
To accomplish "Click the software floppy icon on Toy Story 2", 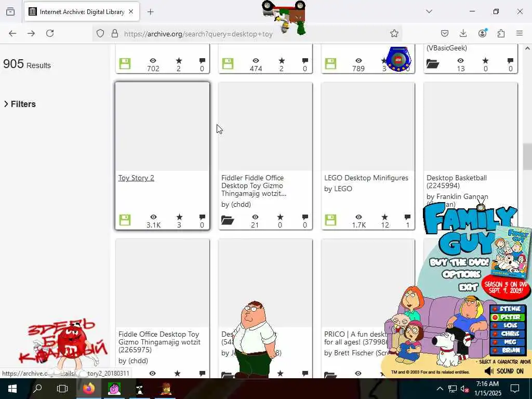I will (125, 220).
